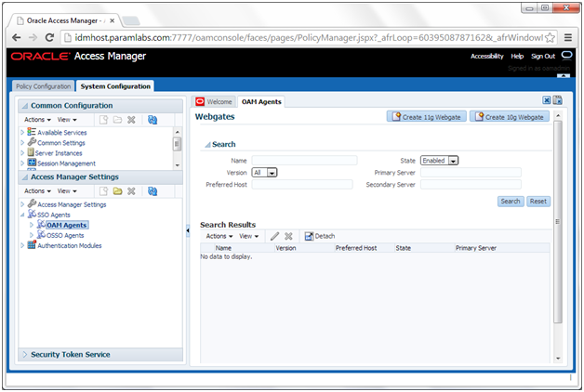
Task: Open Actions menu in Access Manager Settings
Action: coord(37,191)
